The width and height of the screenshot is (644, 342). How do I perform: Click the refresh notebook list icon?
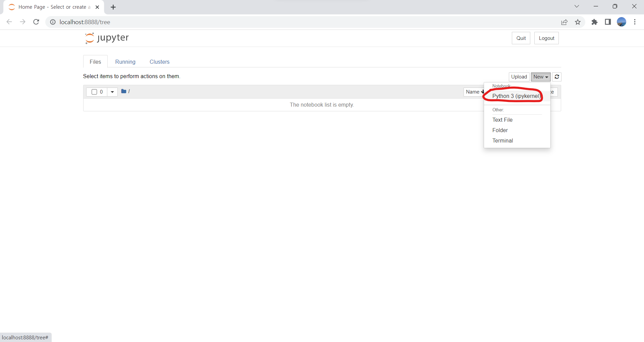[x=557, y=77]
